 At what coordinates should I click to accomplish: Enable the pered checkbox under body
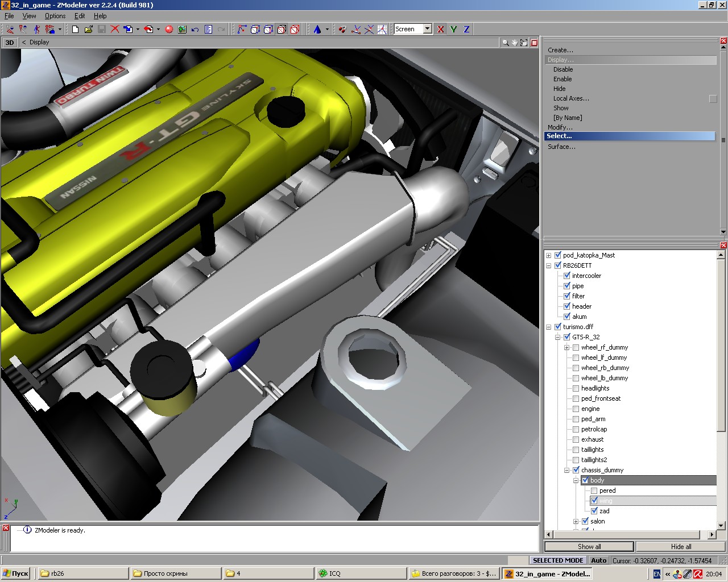click(x=594, y=490)
